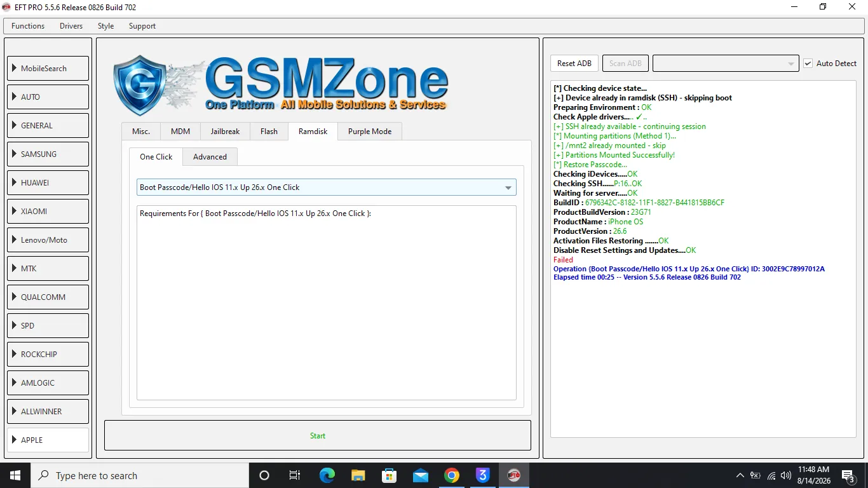
Task: Switch to the Advanced sub-tab
Action: 210,157
